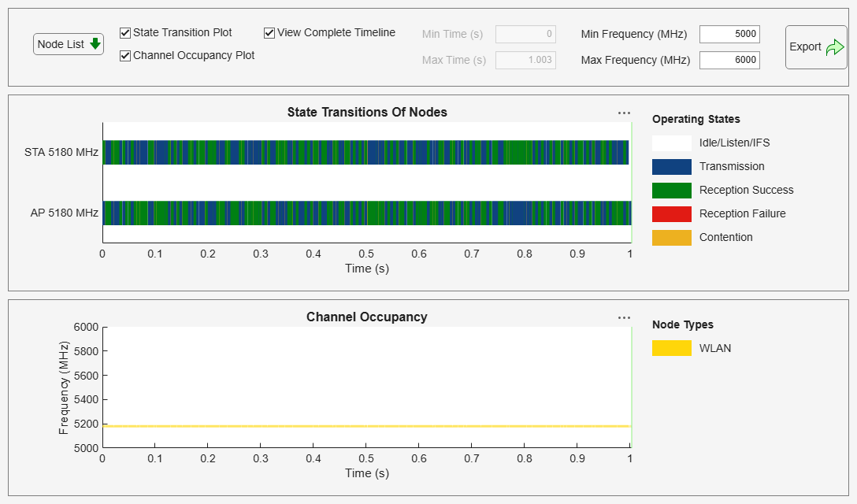The height and width of the screenshot is (504, 857).
Task: Click the STA 5180 MHz label
Action: coord(61,153)
